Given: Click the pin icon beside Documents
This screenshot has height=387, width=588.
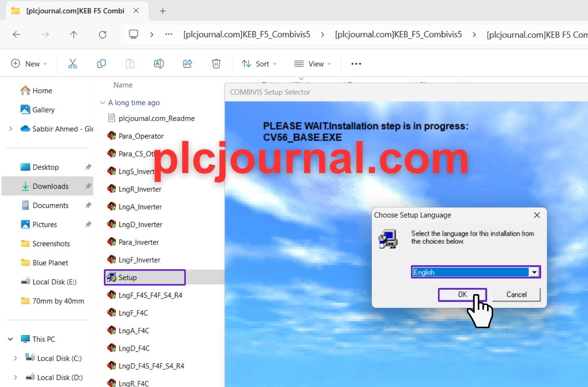Looking at the screenshot, I should [88, 205].
